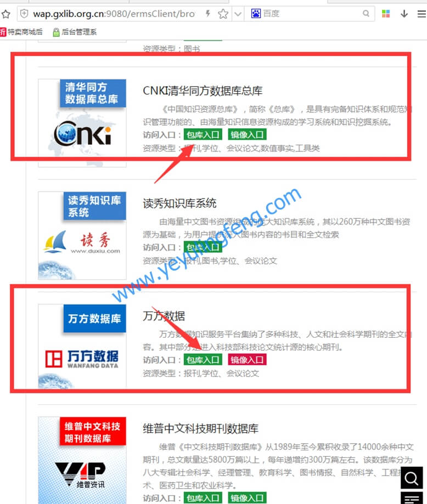
Task: Click inside the URL address field
Action: 114,14
